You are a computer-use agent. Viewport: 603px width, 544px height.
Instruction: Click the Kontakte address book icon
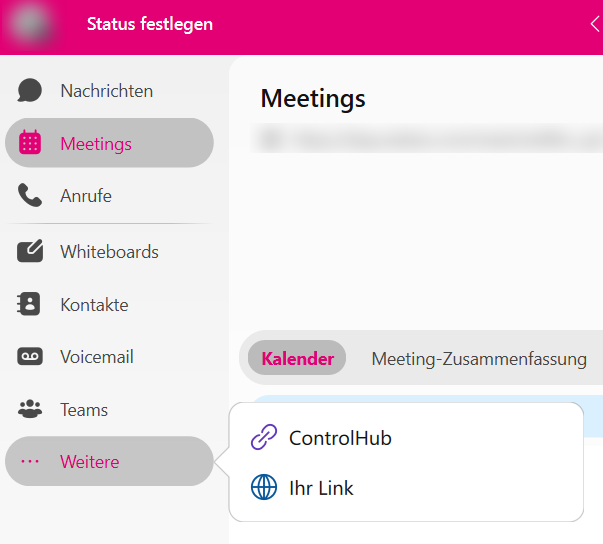(30, 305)
